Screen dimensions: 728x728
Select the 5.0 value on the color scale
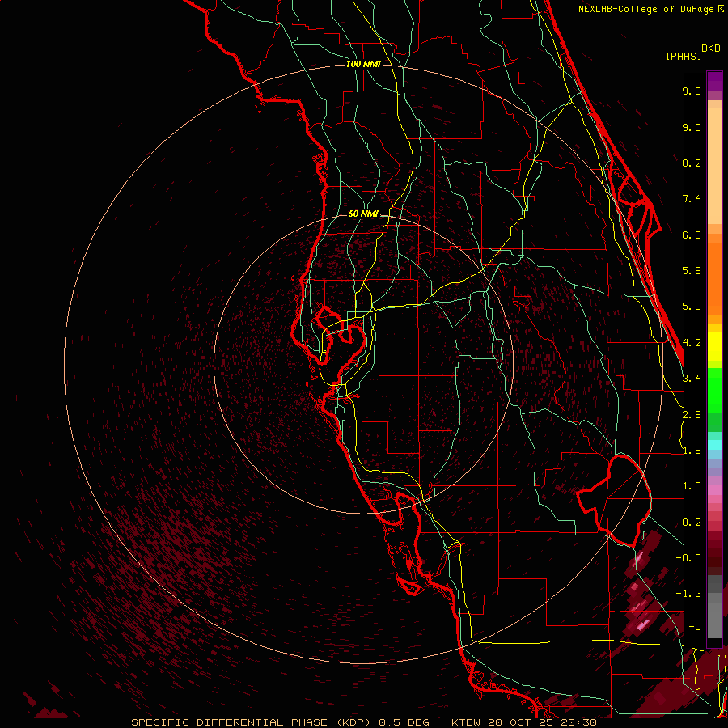[692, 307]
